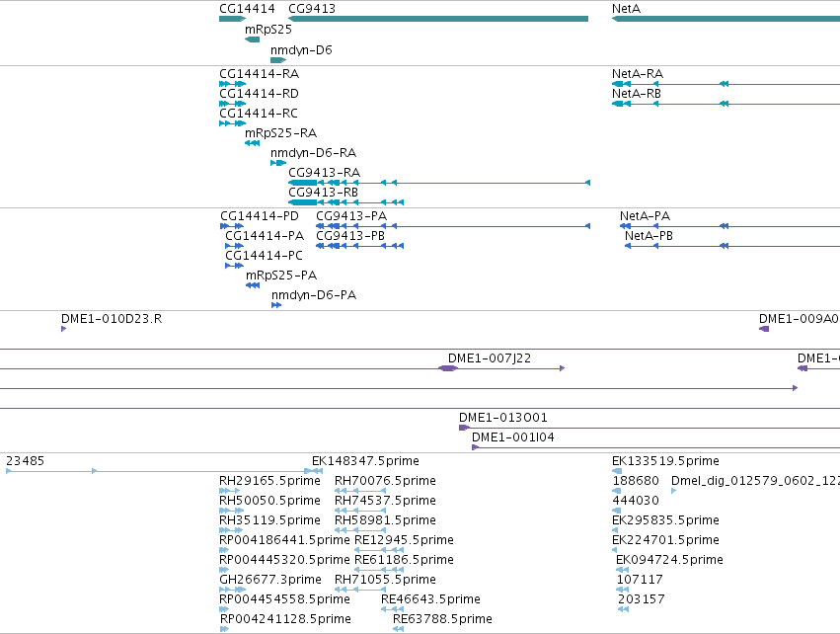This screenshot has height=634, width=840.
Task: Select the CG9413-RA transcript label
Action: click(x=324, y=173)
